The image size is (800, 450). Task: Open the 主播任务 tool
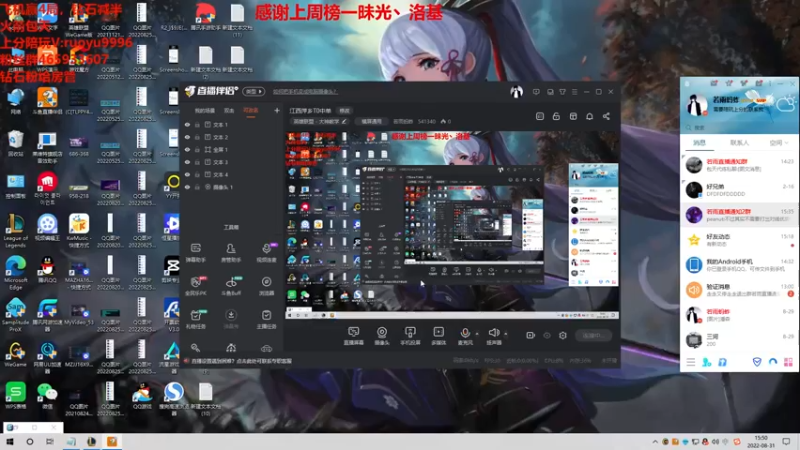(266, 319)
